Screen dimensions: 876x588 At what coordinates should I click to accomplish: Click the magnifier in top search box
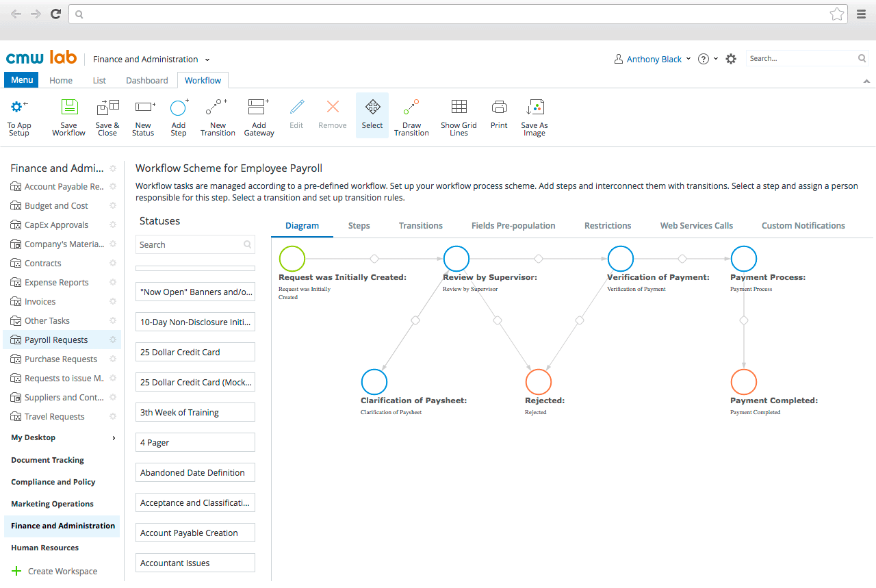(862, 59)
